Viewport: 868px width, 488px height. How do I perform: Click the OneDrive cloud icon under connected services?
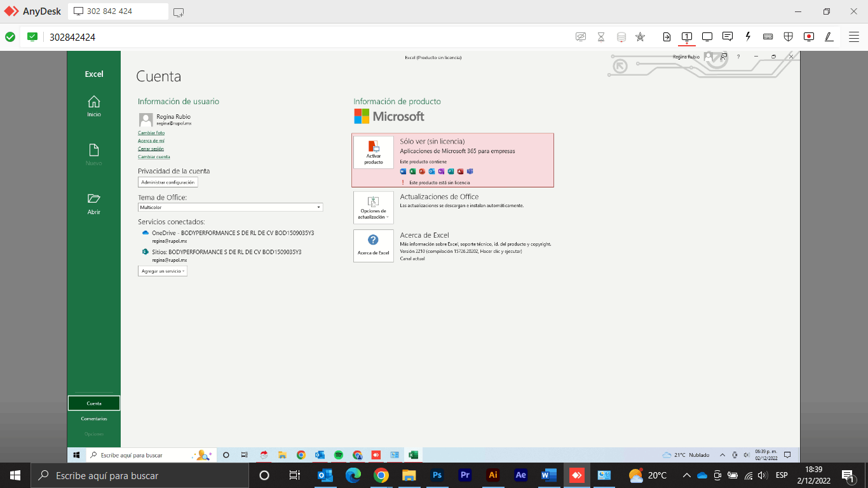(146, 233)
